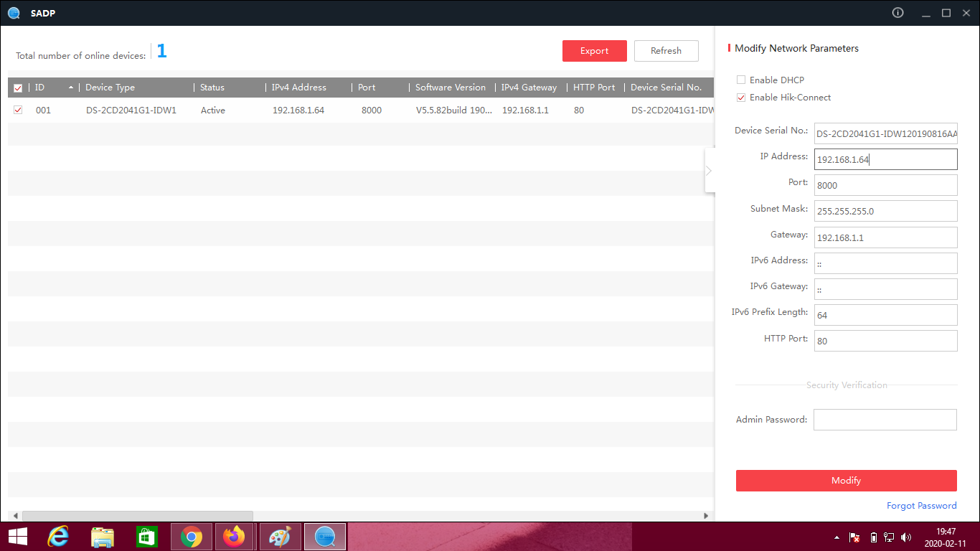980x551 pixels.
Task: Click the Admin Password field
Action: coord(885,420)
